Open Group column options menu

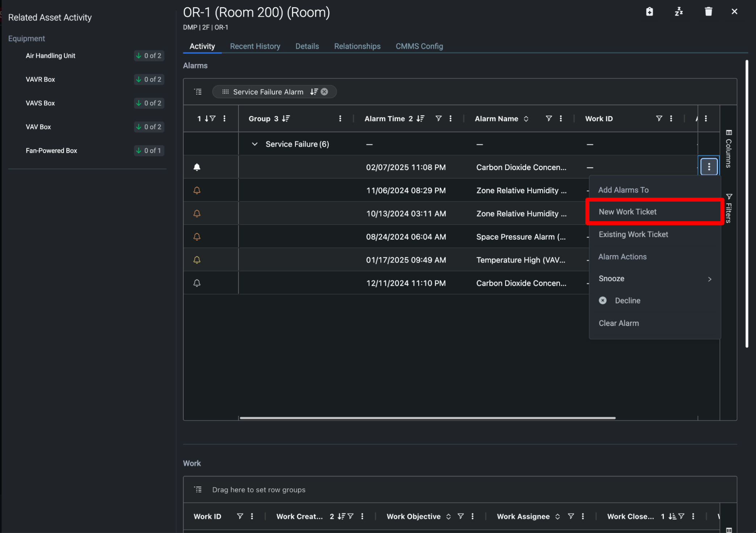(x=340, y=119)
